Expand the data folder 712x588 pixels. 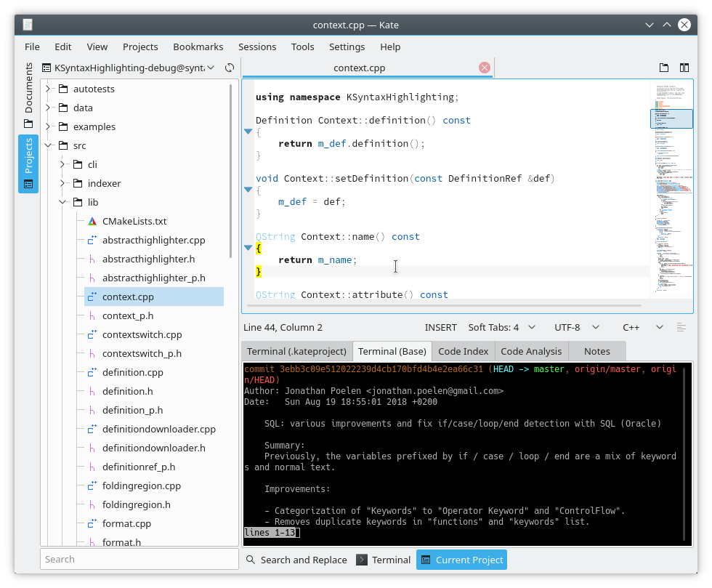pyautogui.click(x=48, y=108)
